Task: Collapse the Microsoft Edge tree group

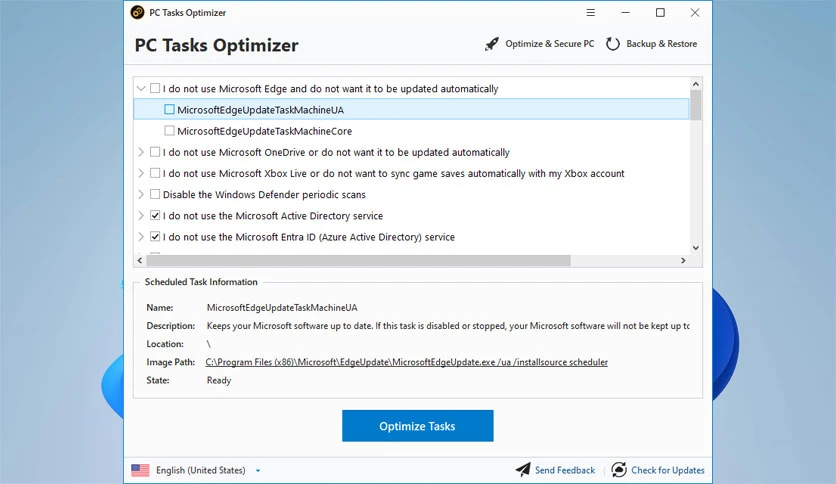Action: click(141, 88)
